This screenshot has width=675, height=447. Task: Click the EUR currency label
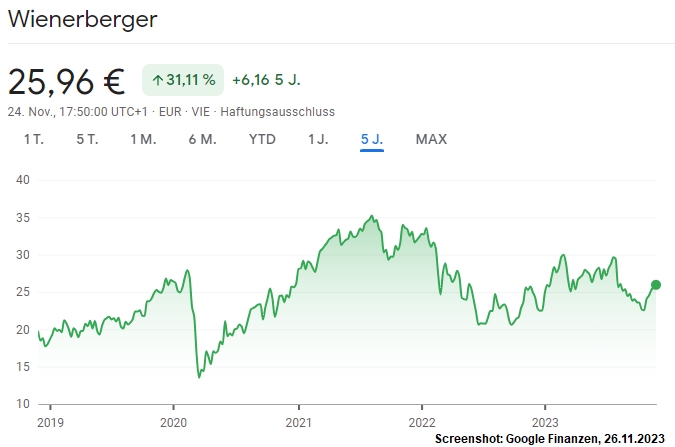coord(170,112)
